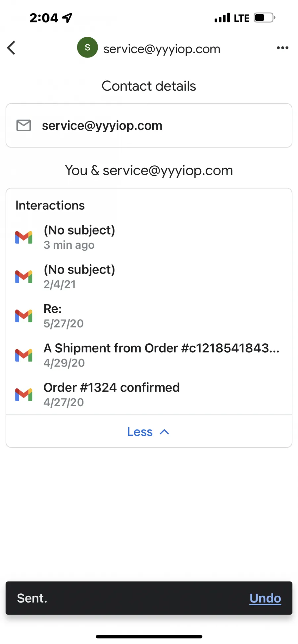Tap Gmail icon beside the 2/4/21 email
Image resolution: width=298 pixels, height=644 pixels.
click(24, 277)
